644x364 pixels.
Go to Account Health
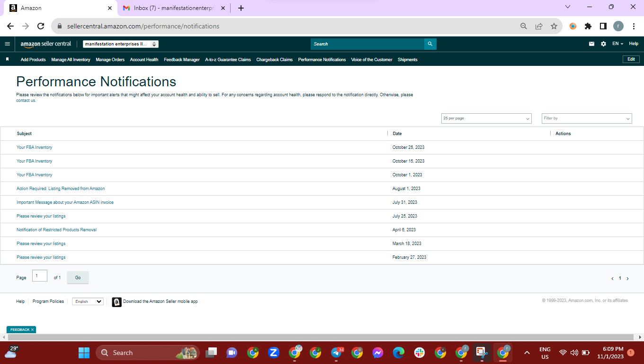(144, 60)
